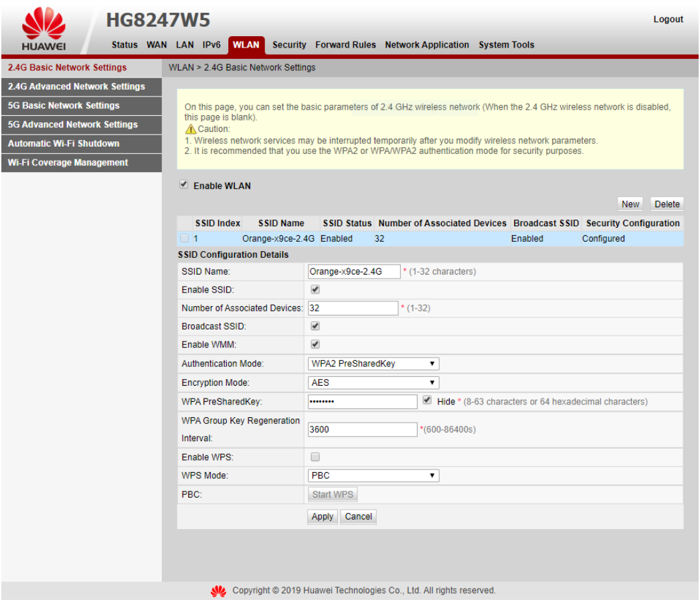Screen dimensions: 700x600
Task: Open the Status tab
Action: (x=124, y=45)
